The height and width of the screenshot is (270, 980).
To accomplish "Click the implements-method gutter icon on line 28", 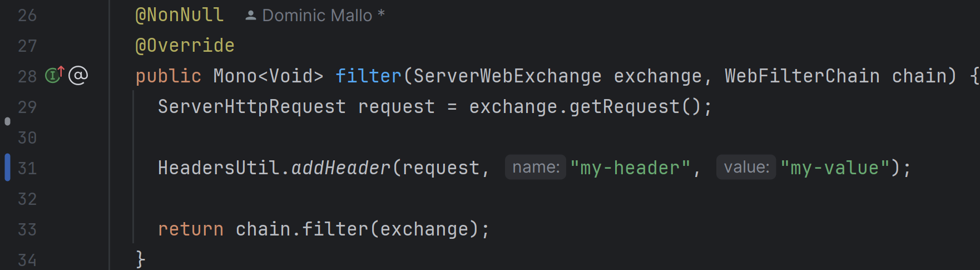I will (x=55, y=75).
